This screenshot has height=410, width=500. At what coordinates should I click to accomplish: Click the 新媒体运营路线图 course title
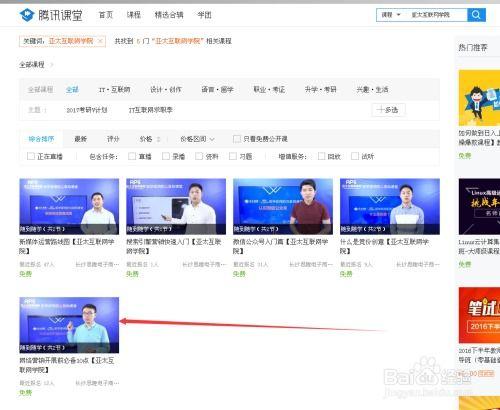(67, 246)
